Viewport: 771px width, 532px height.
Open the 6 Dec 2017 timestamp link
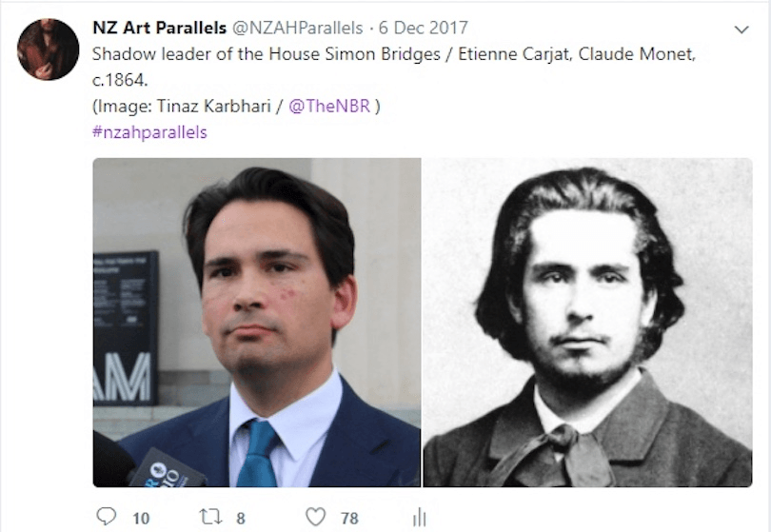tap(424, 28)
